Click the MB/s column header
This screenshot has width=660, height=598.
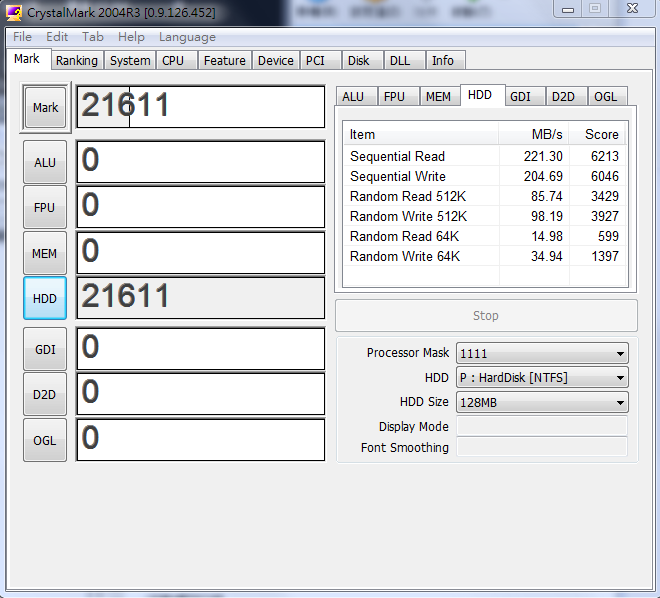pyautogui.click(x=534, y=134)
